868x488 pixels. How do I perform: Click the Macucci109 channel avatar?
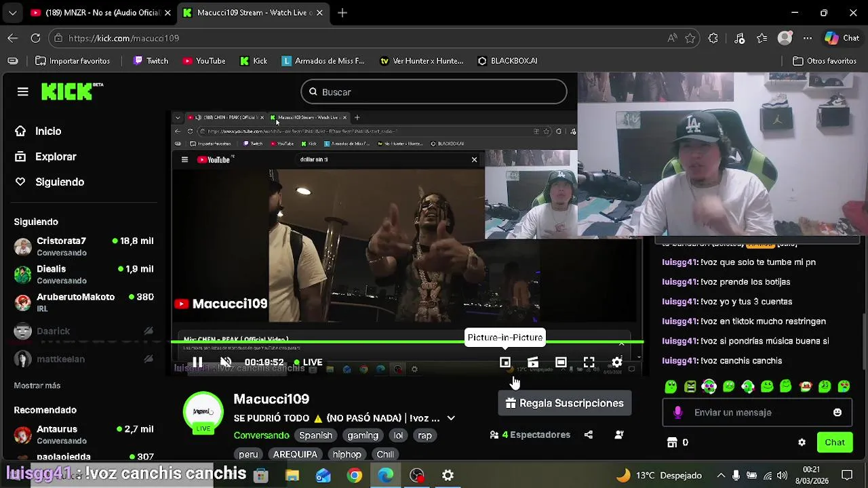pos(203,412)
